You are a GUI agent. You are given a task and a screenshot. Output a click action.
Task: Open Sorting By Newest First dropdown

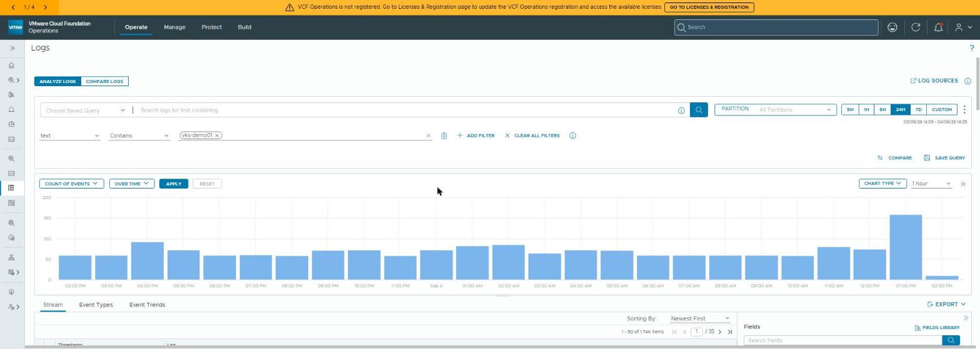pyautogui.click(x=700, y=318)
